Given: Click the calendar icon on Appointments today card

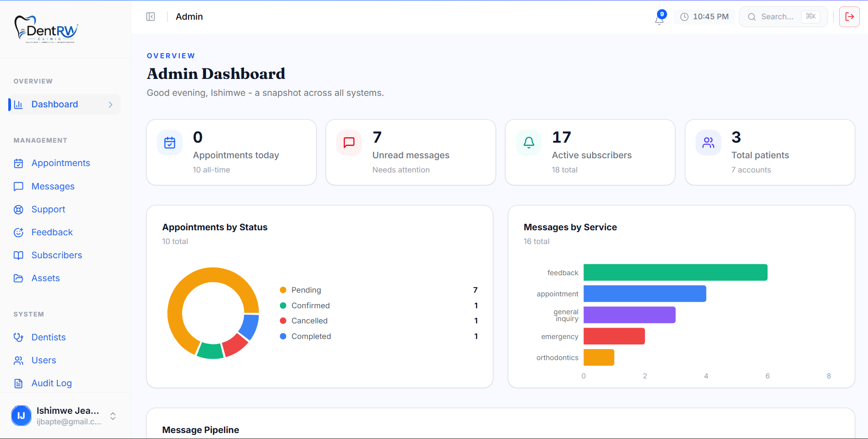Looking at the screenshot, I should (170, 143).
